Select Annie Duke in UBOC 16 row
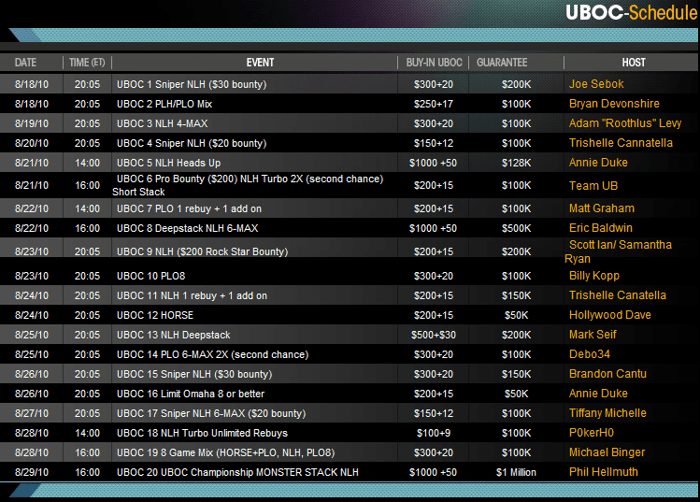 (x=598, y=393)
